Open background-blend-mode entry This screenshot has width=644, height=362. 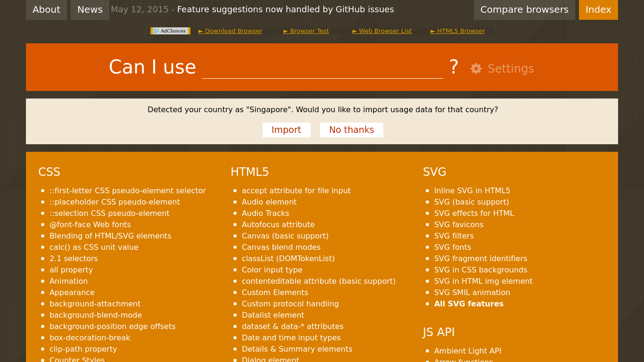tap(96, 315)
